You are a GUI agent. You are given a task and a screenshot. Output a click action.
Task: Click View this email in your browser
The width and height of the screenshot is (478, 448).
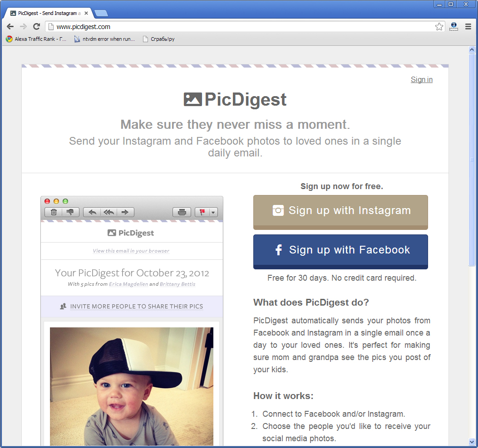[x=131, y=251]
